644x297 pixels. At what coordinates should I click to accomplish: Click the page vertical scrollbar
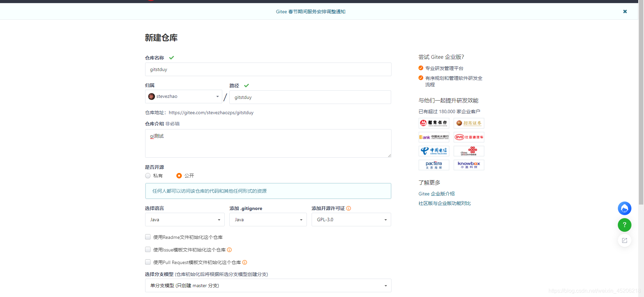(x=641, y=102)
